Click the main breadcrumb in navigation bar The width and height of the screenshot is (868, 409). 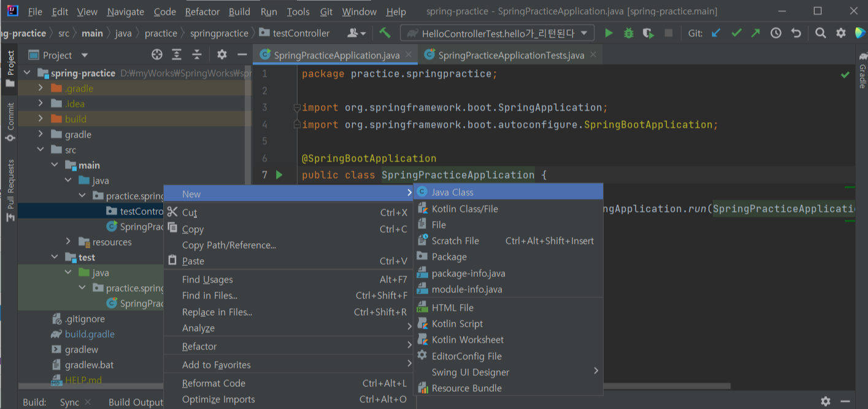(93, 33)
